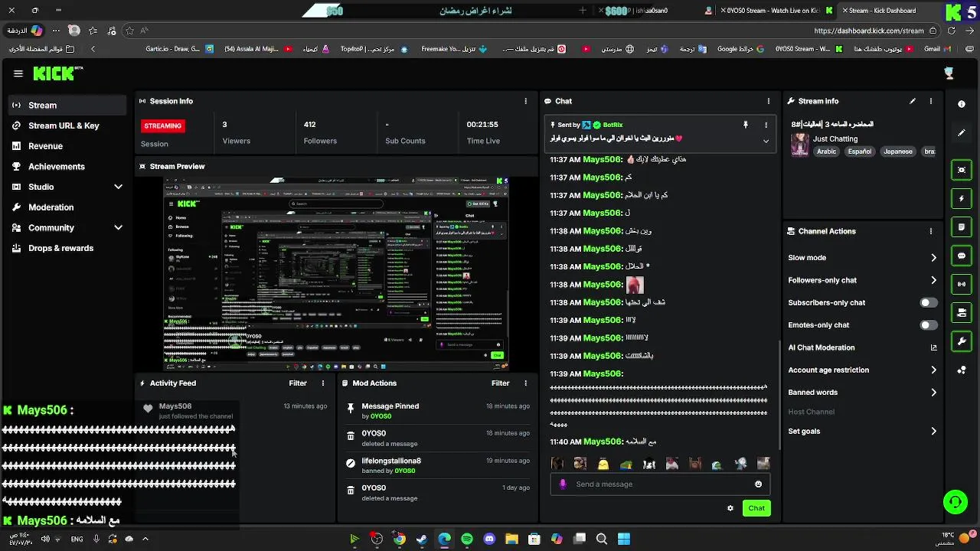Open Stream URL & Key page

click(x=67, y=126)
